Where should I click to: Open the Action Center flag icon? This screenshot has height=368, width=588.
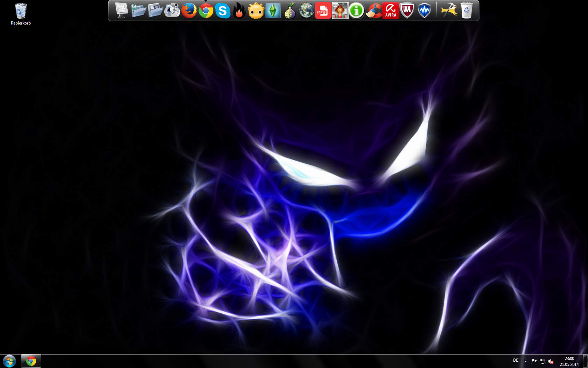click(x=534, y=361)
